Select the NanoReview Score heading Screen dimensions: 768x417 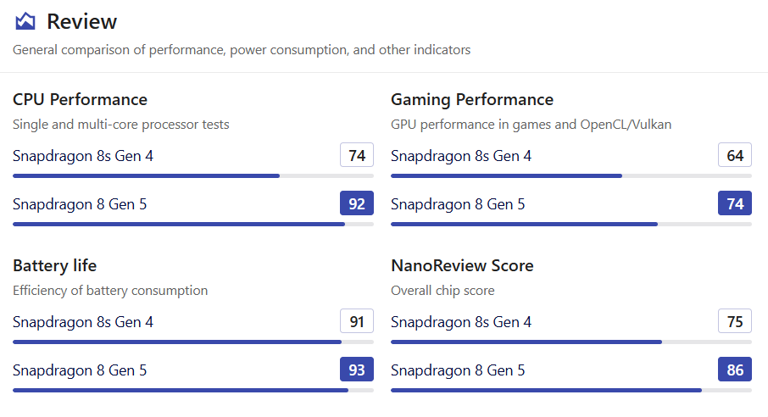pos(462,266)
